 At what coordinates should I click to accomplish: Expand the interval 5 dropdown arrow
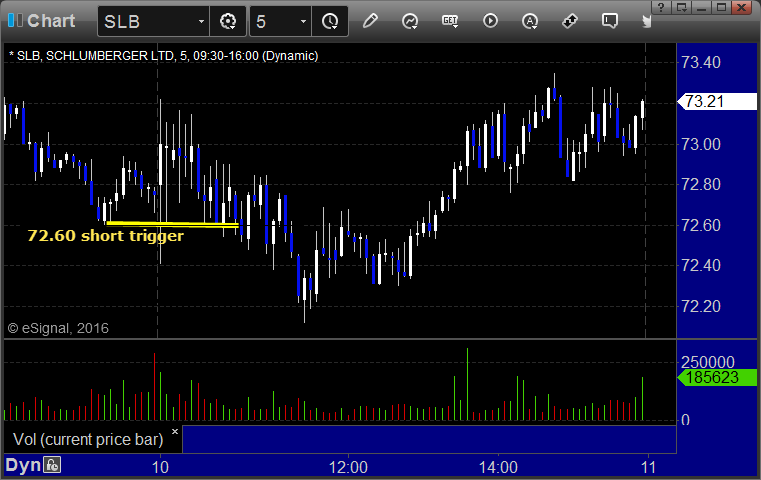pyautogui.click(x=303, y=22)
